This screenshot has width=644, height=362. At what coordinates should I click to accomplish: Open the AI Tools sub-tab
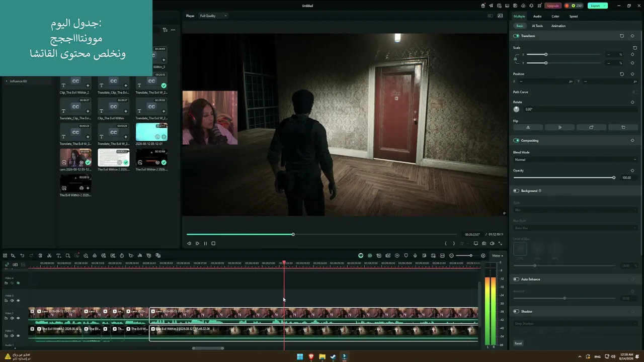tap(537, 26)
